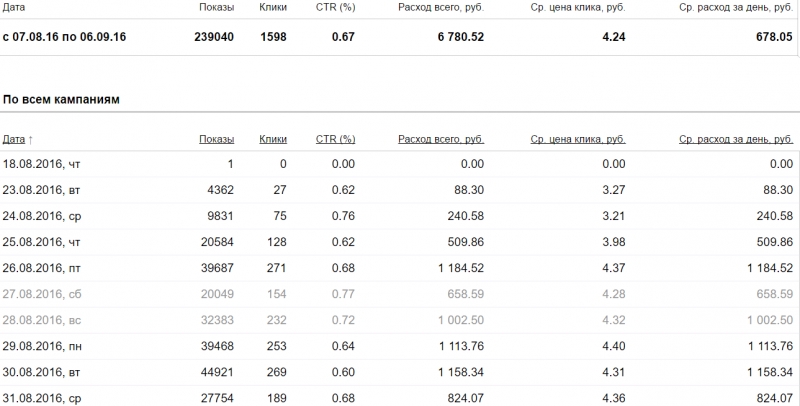The image size is (800, 406).
Task: Sort by Клики column header link
Action: click(x=273, y=139)
